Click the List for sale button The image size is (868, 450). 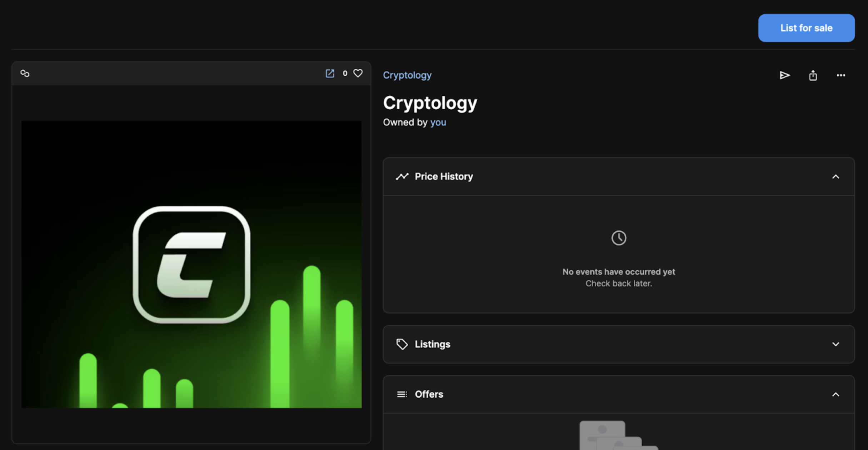coord(806,28)
